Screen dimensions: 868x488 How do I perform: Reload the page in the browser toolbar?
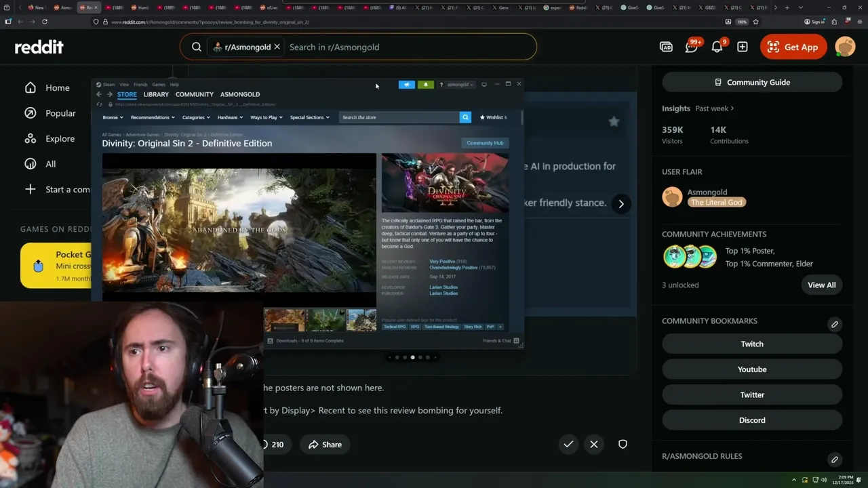[44, 22]
